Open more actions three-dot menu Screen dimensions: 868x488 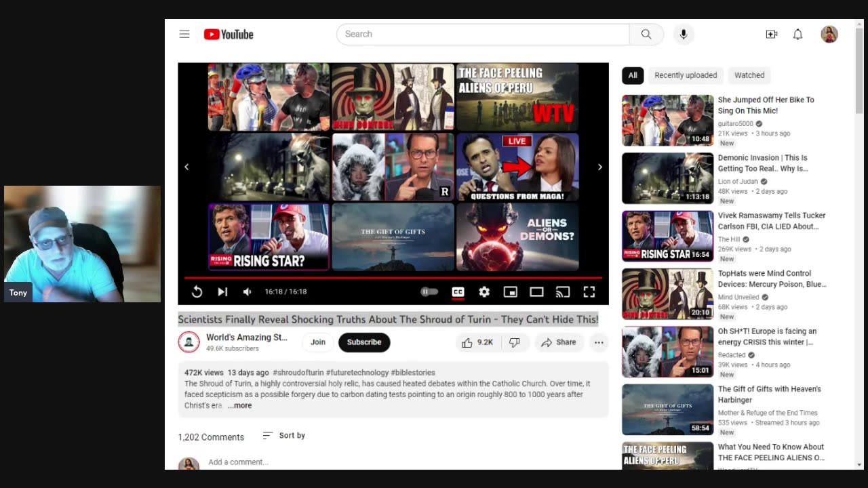[599, 342]
